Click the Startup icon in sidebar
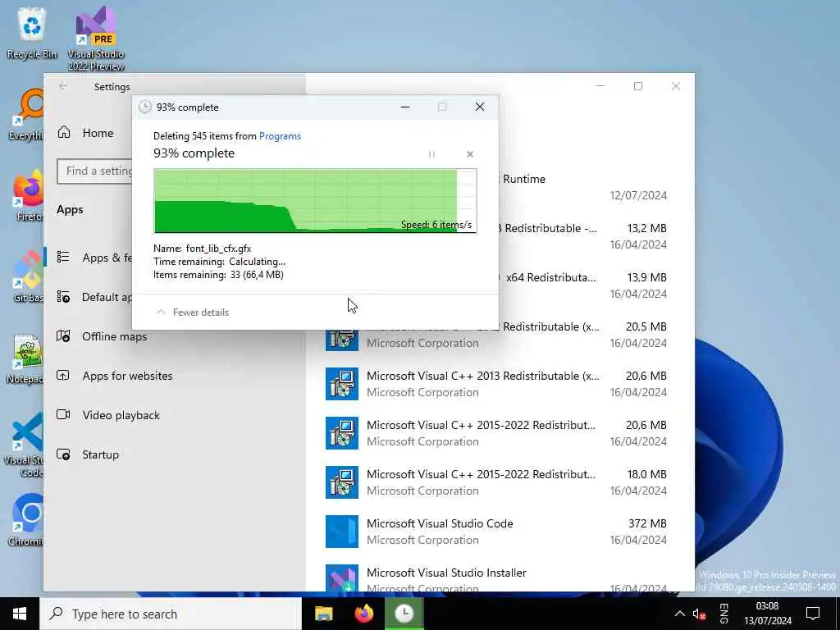 [63, 454]
